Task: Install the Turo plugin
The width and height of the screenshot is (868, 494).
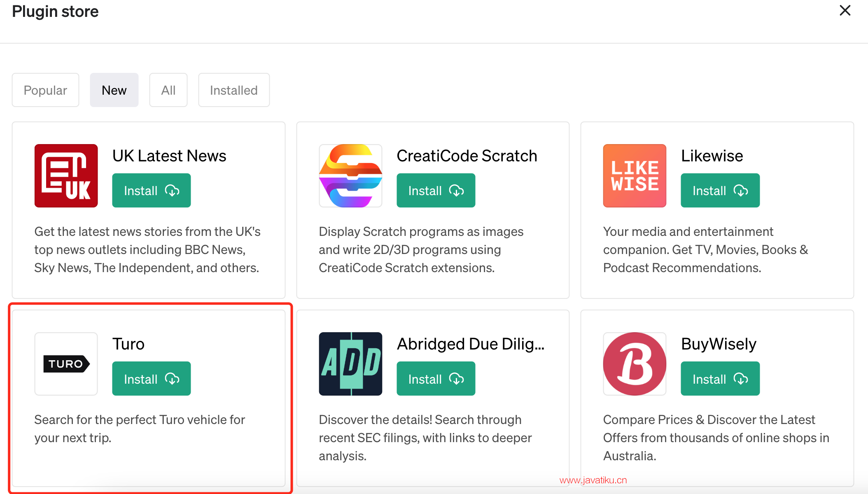Action: pyautogui.click(x=152, y=379)
